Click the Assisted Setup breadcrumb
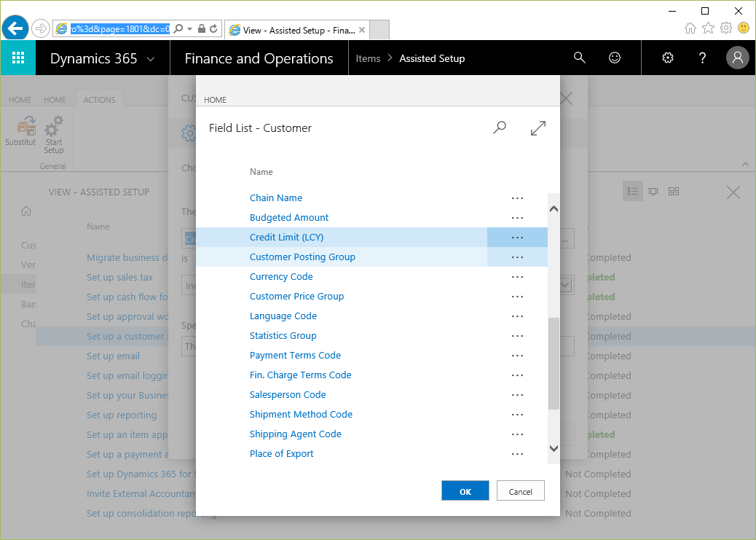Image resolution: width=756 pixels, height=540 pixels. click(x=432, y=58)
